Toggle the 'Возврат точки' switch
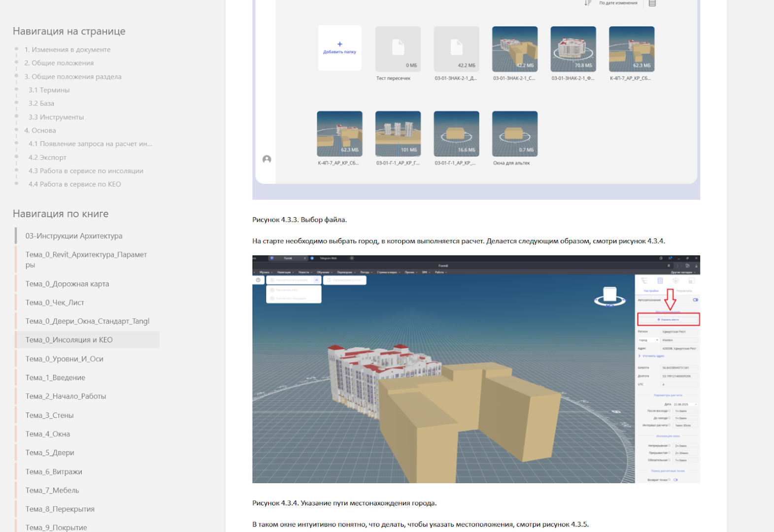The image size is (774, 532). tap(675, 480)
